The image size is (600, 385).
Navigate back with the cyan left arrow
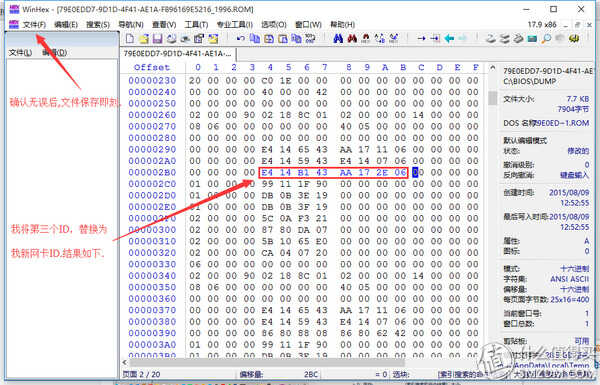click(449, 38)
